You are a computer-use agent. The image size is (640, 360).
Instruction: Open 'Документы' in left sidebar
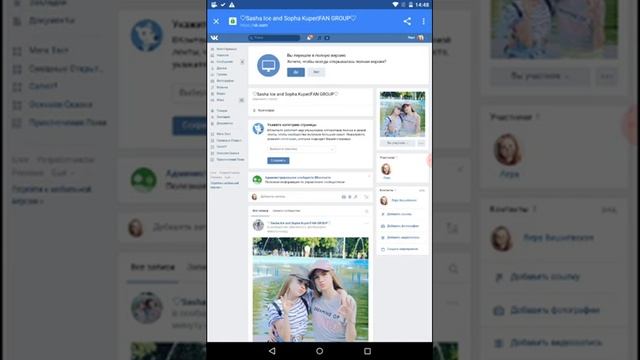pos(224,123)
